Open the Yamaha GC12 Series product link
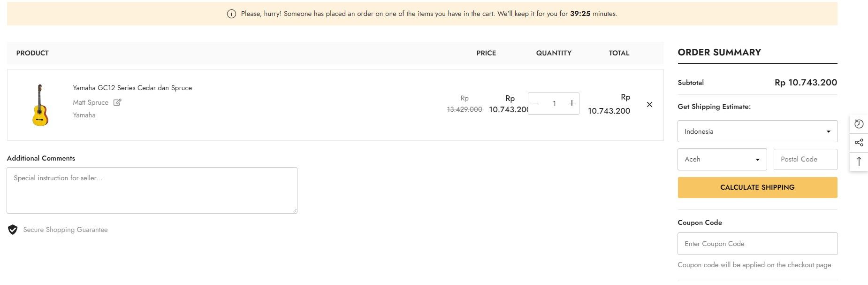Image resolution: width=868 pixels, height=285 pixels. (x=132, y=88)
